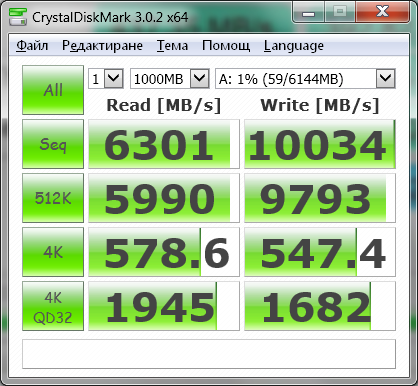Open the Файл menu
Image resolution: width=418 pixels, height=386 pixels.
[32, 46]
